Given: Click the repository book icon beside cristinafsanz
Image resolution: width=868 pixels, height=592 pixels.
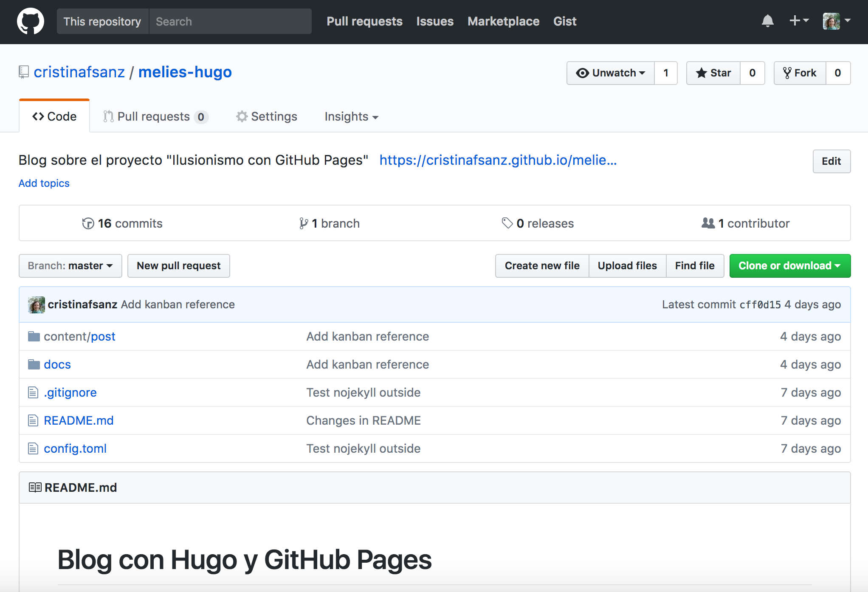Looking at the screenshot, I should click(24, 72).
